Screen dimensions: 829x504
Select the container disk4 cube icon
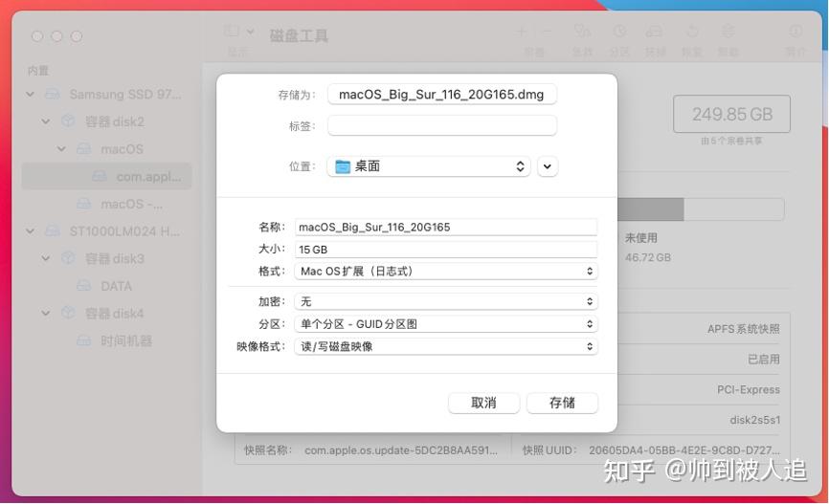click(68, 313)
